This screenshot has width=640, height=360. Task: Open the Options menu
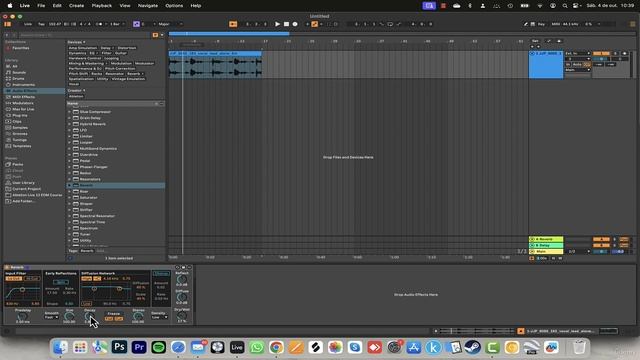(174, 6)
